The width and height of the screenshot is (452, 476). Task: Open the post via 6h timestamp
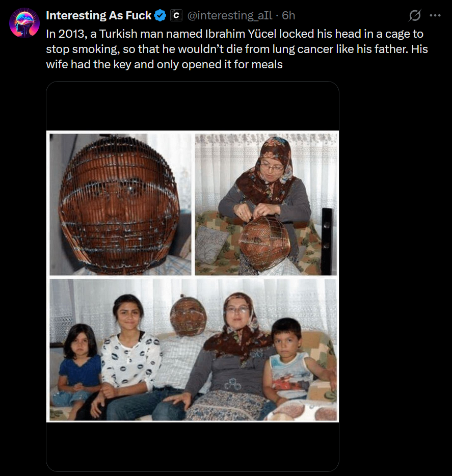click(x=288, y=15)
